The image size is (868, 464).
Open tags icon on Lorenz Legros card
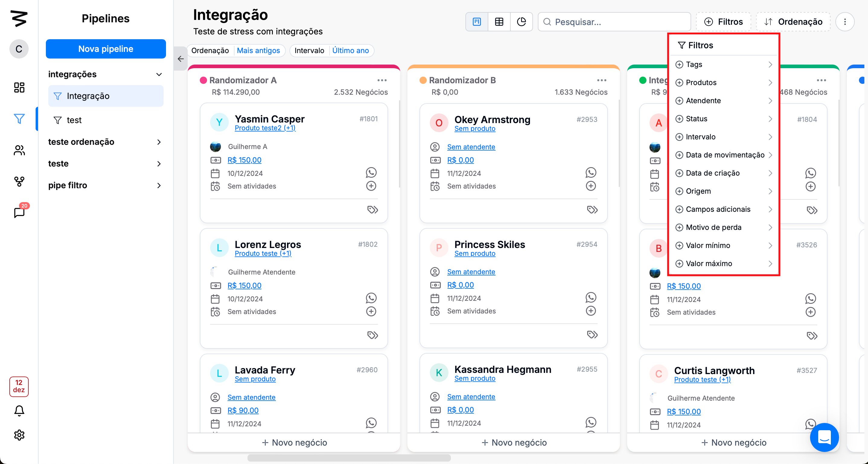[x=372, y=335]
